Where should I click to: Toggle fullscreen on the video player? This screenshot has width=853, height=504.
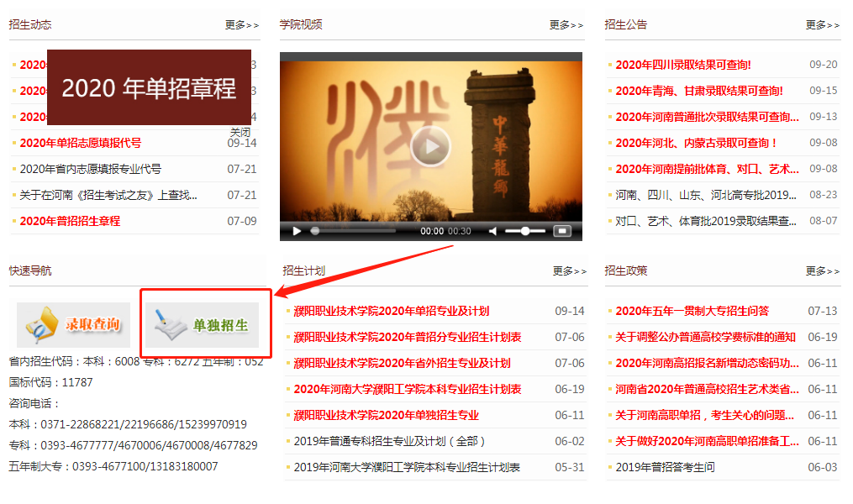point(562,231)
